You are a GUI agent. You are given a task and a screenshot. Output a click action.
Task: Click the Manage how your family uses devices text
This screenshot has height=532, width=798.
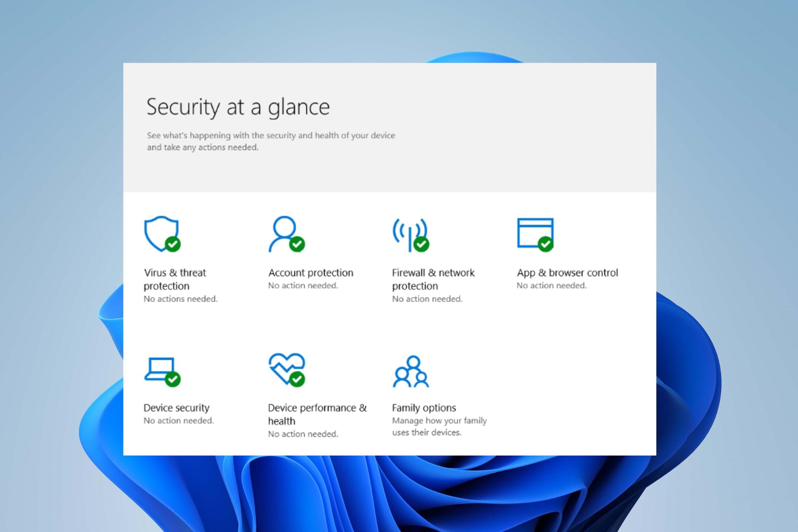[x=439, y=426]
